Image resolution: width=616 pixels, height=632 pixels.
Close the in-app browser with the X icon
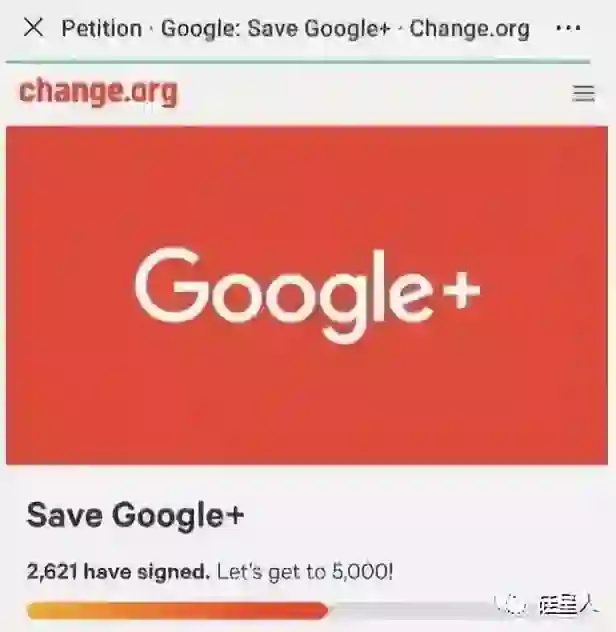[33, 27]
